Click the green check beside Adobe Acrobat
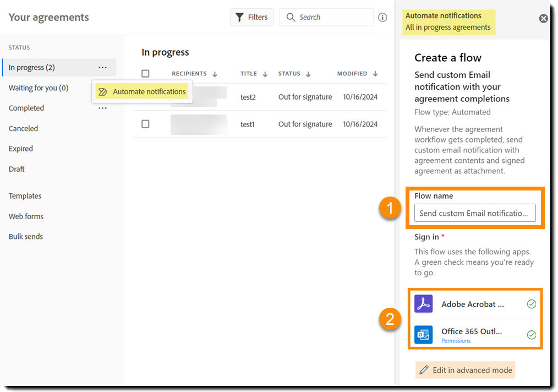This screenshot has height=392, width=558. click(532, 303)
